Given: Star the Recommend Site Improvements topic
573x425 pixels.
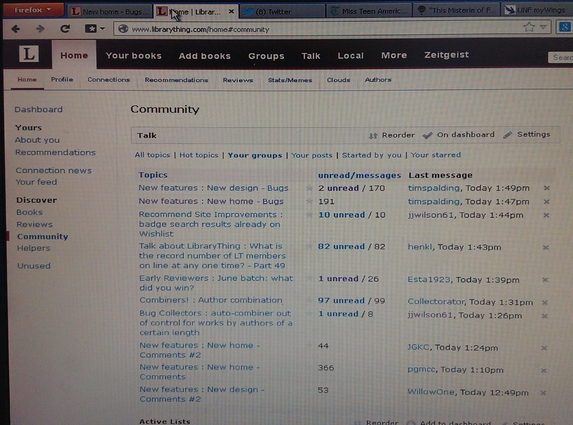Looking at the screenshot, I should tap(309, 215).
